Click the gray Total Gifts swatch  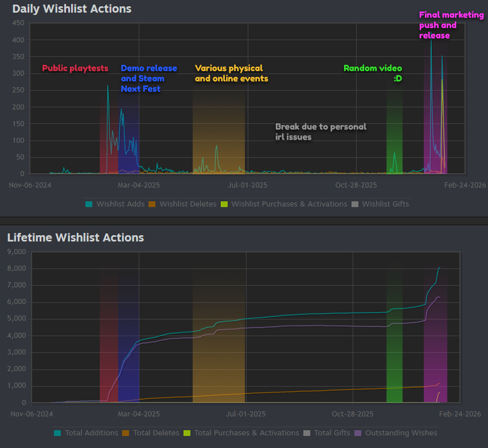pyautogui.click(x=307, y=433)
